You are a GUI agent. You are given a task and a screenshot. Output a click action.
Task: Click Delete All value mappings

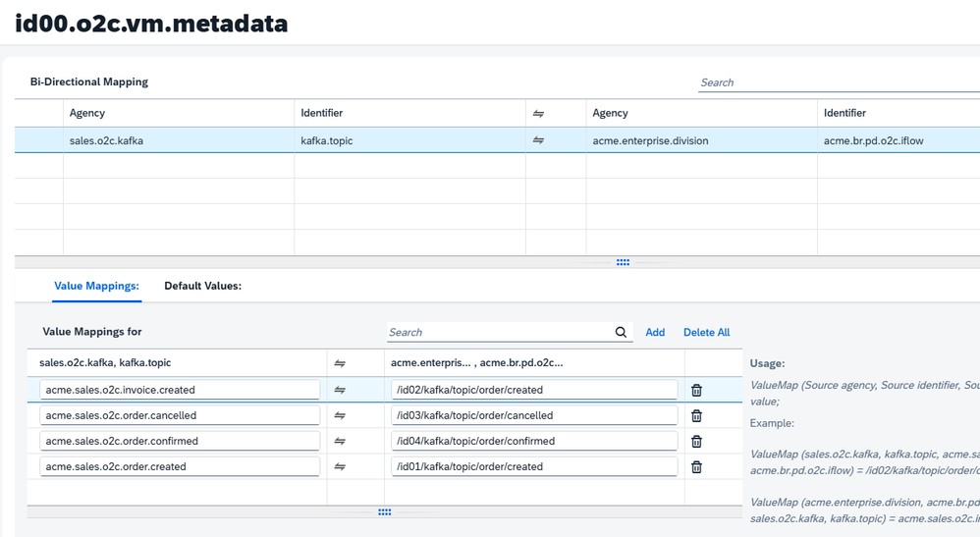pyautogui.click(x=706, y=332)
